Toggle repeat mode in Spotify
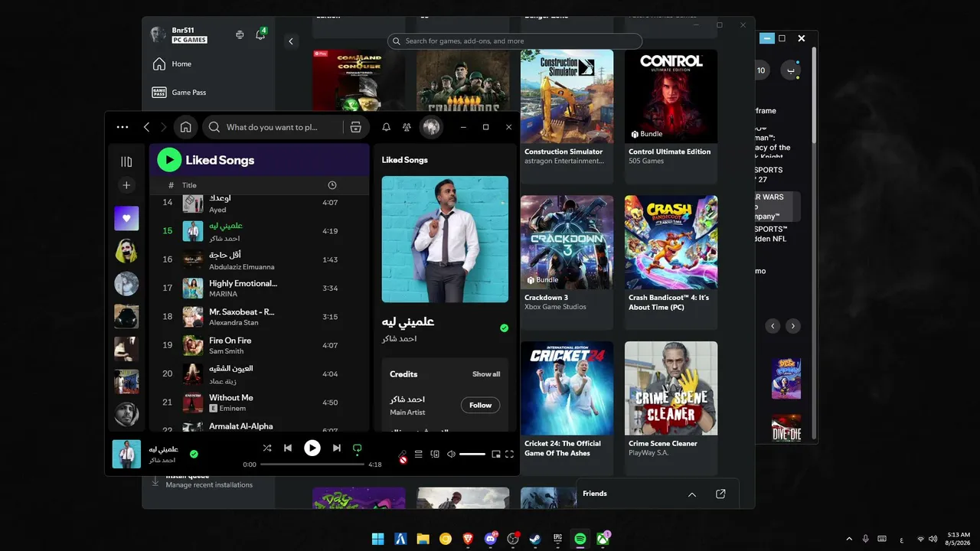Screen dimensions: 980x551 [357, 448]
